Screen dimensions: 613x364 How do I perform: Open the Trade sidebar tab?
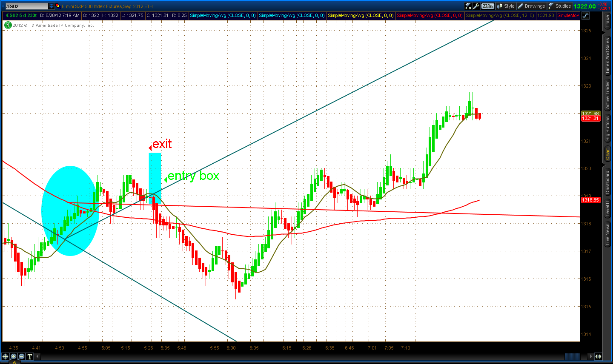pyautogui.click(x=608, y=21)
